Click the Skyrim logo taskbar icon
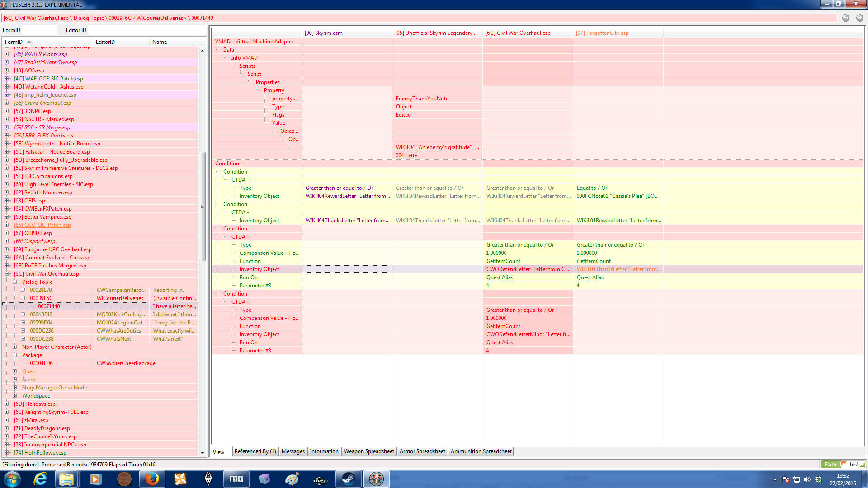 208,479
